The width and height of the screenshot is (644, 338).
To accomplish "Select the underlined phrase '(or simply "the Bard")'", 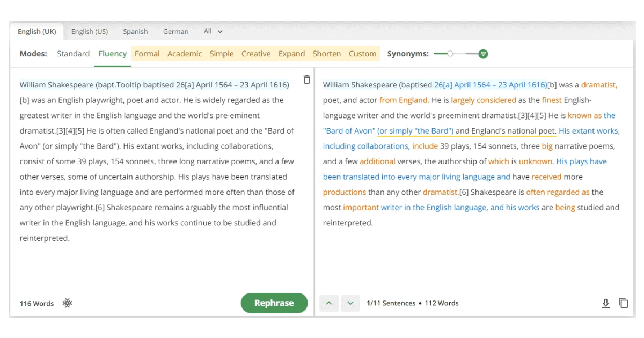I will coord(415,131).
